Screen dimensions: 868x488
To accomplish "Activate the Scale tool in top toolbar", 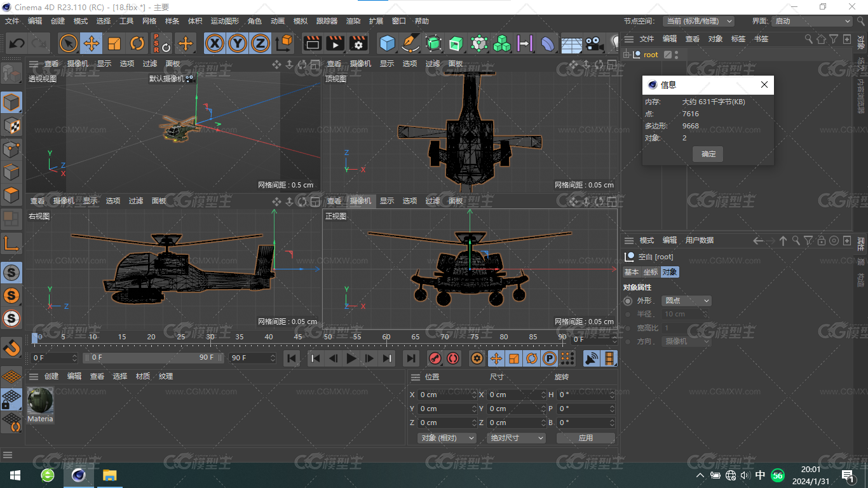I will pyautogui.click(x=114, y=43).
